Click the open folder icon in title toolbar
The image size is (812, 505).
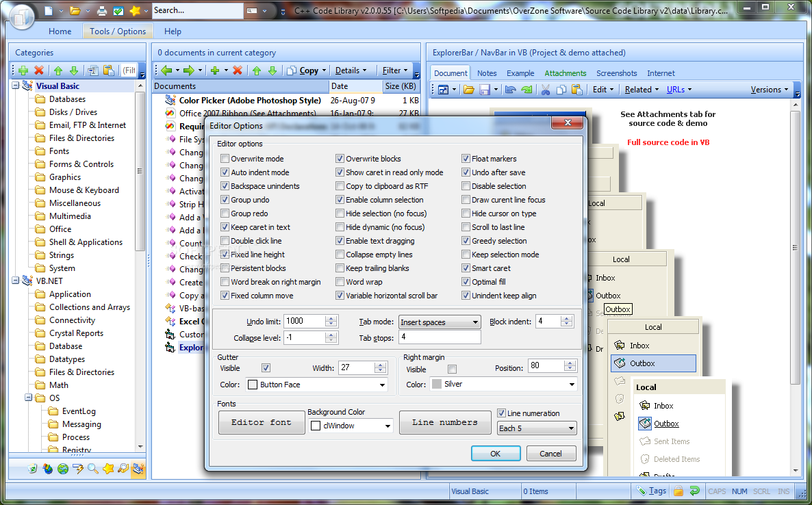point(75,10)
